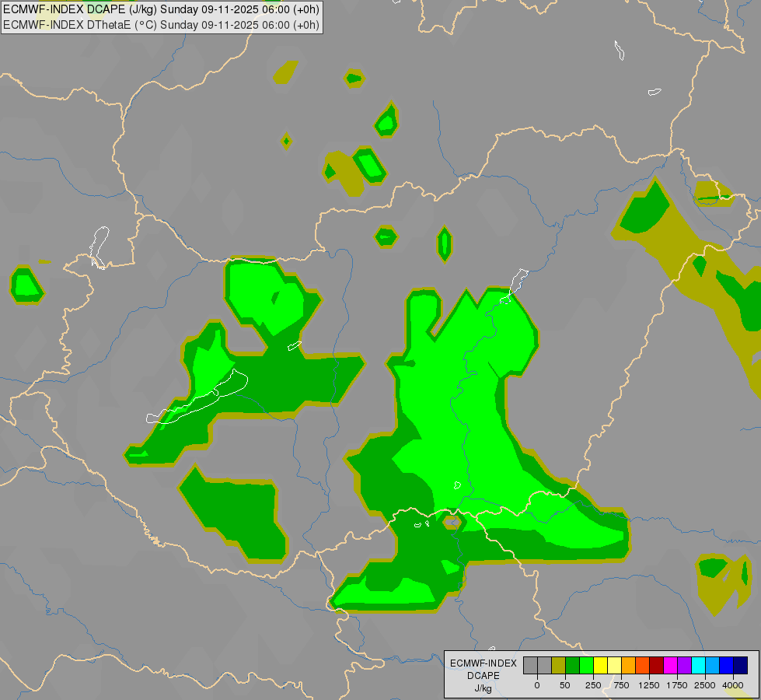Click the legend value 2500
Viewport: 761px width, 700px height.
point(705,685)
